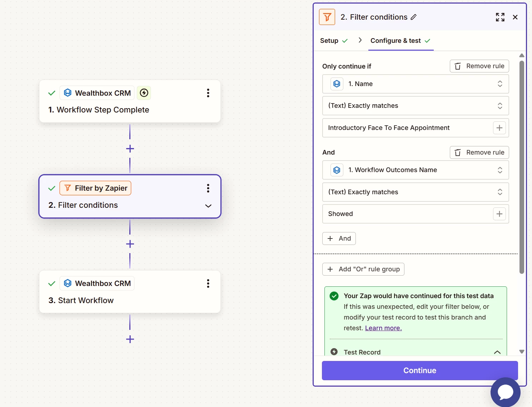
Task: Expand the panel to full screen
Action: [x=500, y=17]
